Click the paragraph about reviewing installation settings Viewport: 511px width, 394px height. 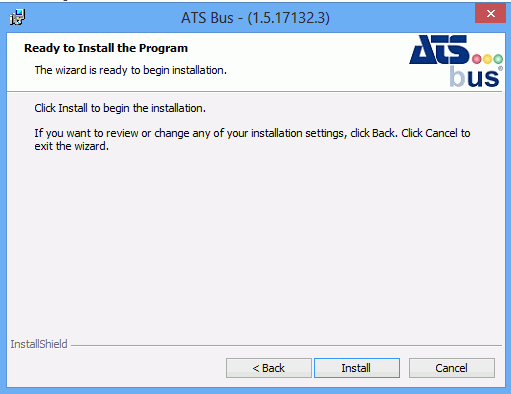coord(252,140)
